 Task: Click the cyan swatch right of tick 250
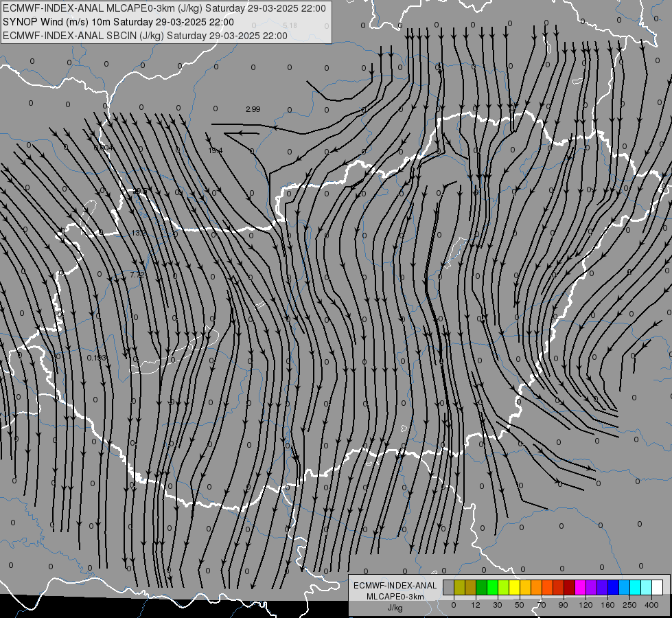tap(636, 587)
